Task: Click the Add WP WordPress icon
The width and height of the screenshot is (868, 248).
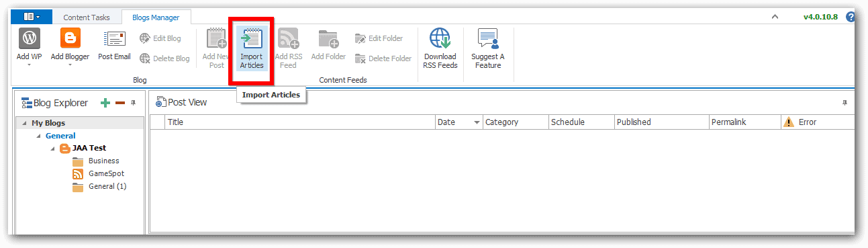Action: pyautogui.click(x=30, y=39)
